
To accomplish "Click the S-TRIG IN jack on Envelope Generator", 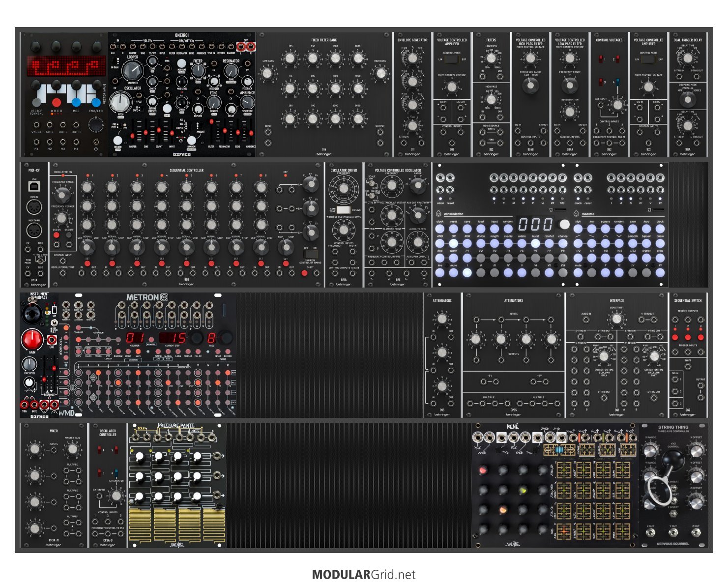I will (x=404, y=143).
